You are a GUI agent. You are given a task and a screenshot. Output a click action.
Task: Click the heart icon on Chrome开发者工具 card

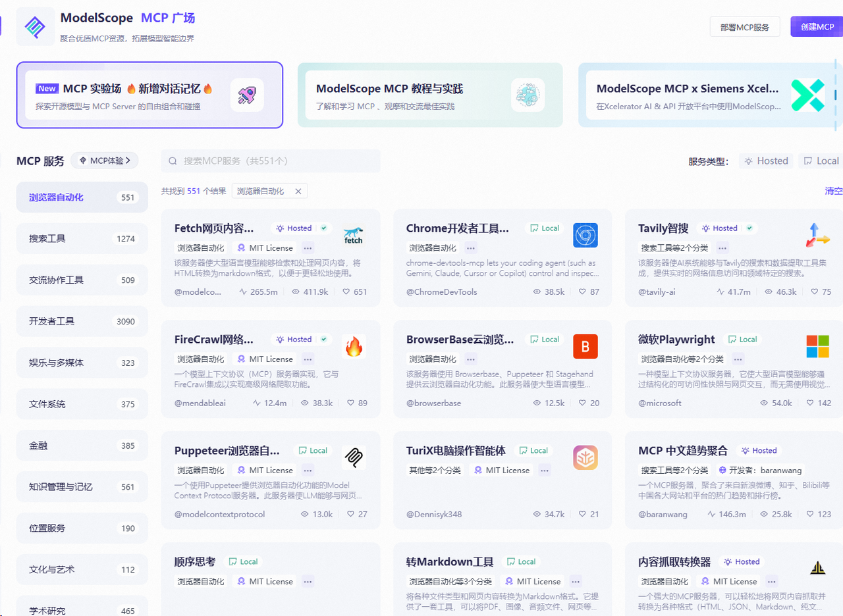click(582, 292)
